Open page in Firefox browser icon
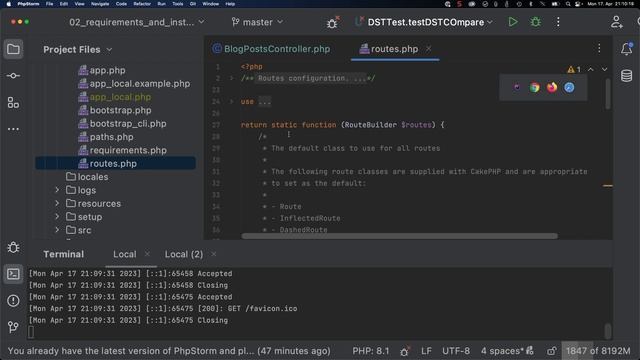The image size is (640, 360). click(x=552, y=87)
